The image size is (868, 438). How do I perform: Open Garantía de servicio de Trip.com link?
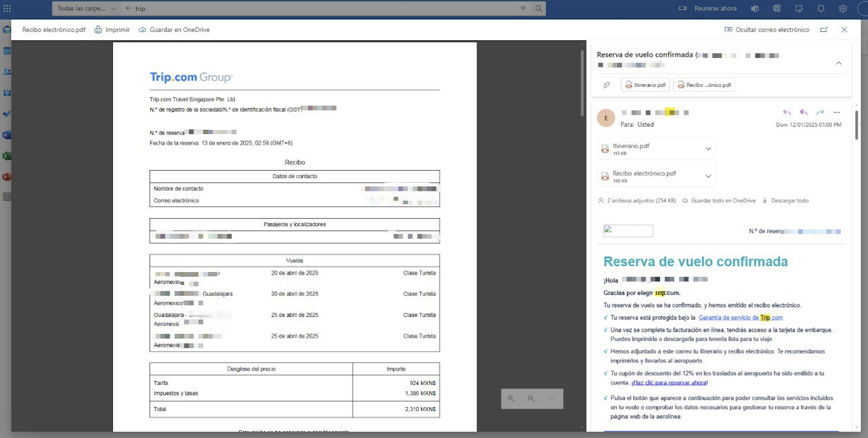(740, 318)
